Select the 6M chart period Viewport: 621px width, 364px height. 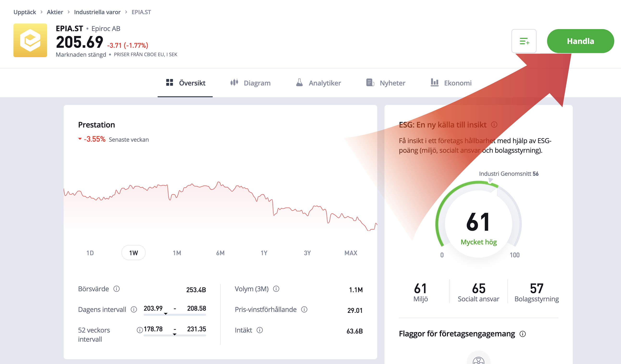(x=220, y=253)
